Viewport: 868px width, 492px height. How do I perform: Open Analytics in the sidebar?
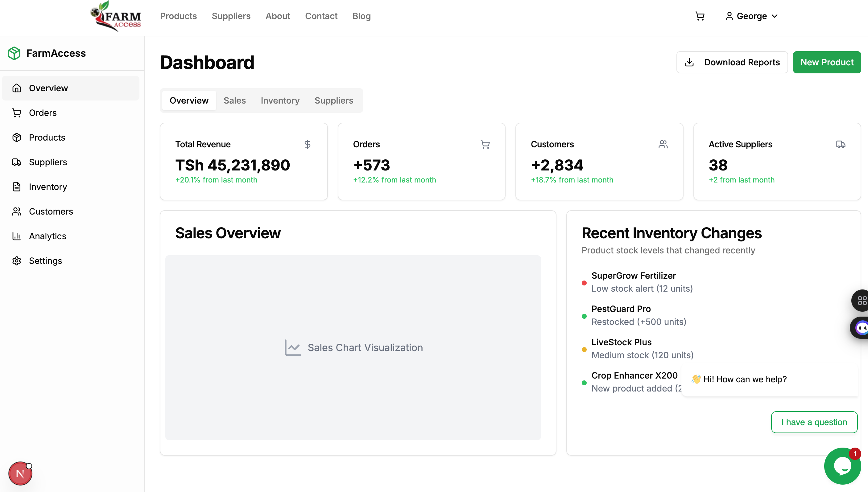click(71, 236)
